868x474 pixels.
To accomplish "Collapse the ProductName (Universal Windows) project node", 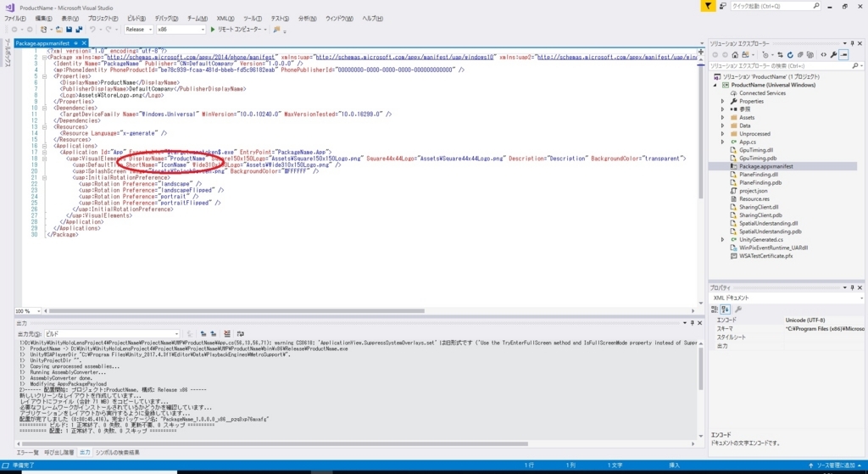I will [x=715, y=86].
